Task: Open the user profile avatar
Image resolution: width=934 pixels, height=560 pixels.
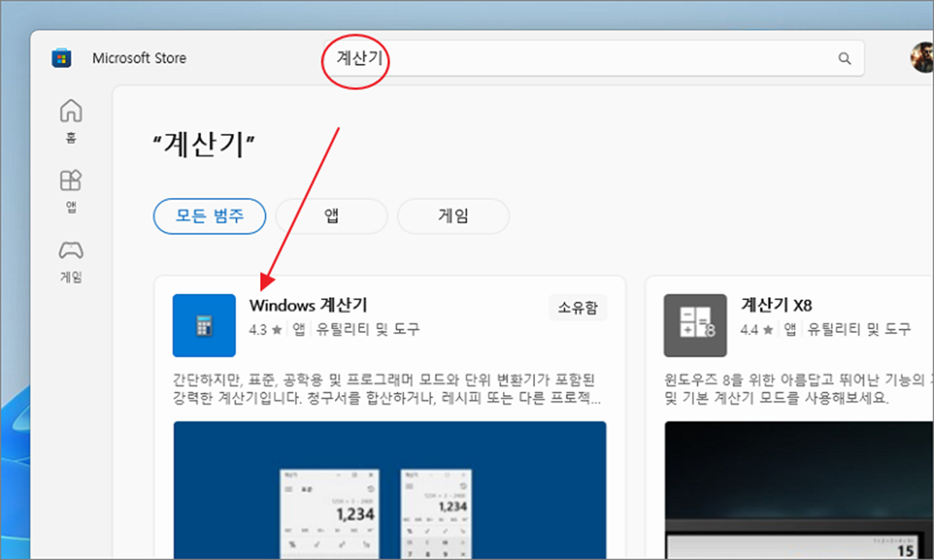Action: pyautogui.click(x=923, y=57)
